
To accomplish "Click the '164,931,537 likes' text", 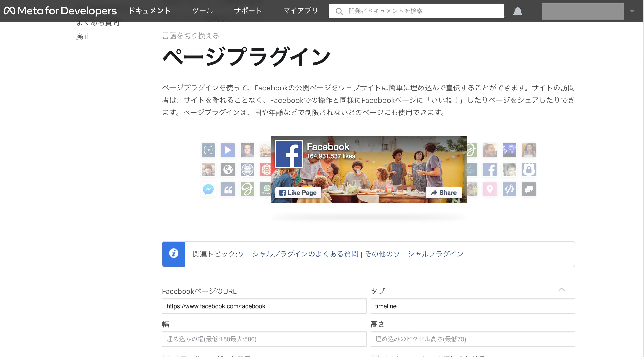I will click(331, 156).
